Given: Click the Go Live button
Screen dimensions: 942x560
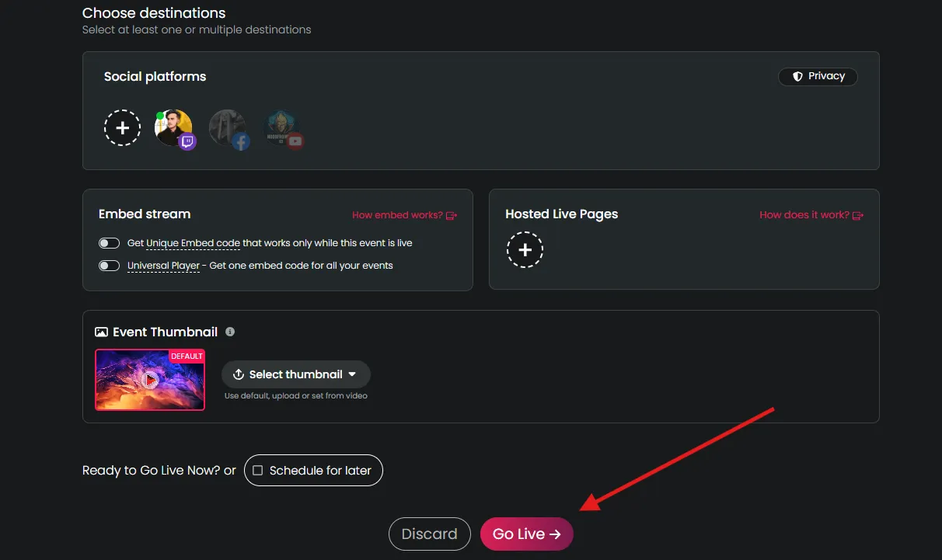Looking at the screenshot, I should click(x=526, y=534).
